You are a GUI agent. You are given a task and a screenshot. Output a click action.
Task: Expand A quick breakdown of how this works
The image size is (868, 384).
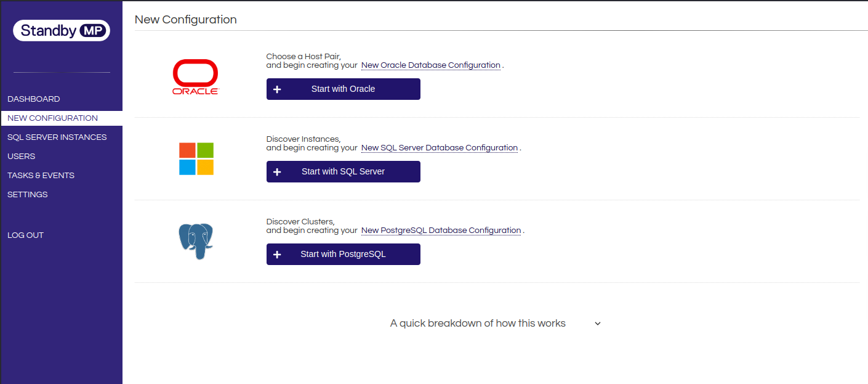tap(478, 323)
